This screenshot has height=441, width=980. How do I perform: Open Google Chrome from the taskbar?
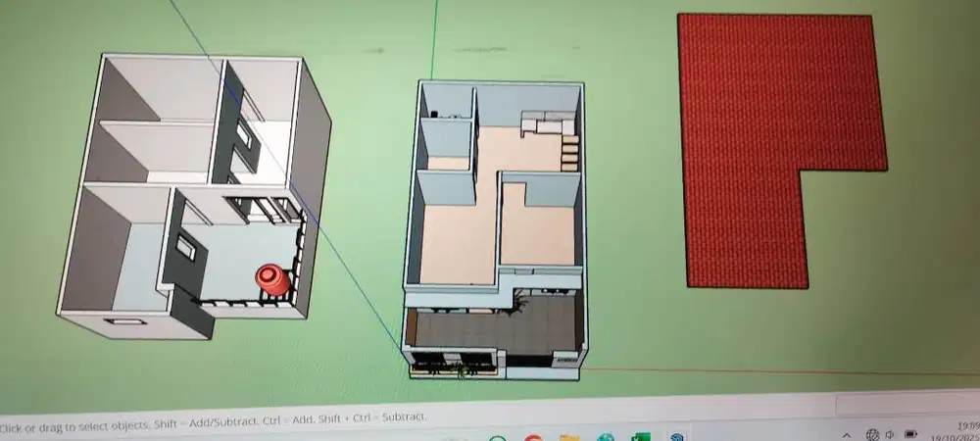click(x=533, y=437)
